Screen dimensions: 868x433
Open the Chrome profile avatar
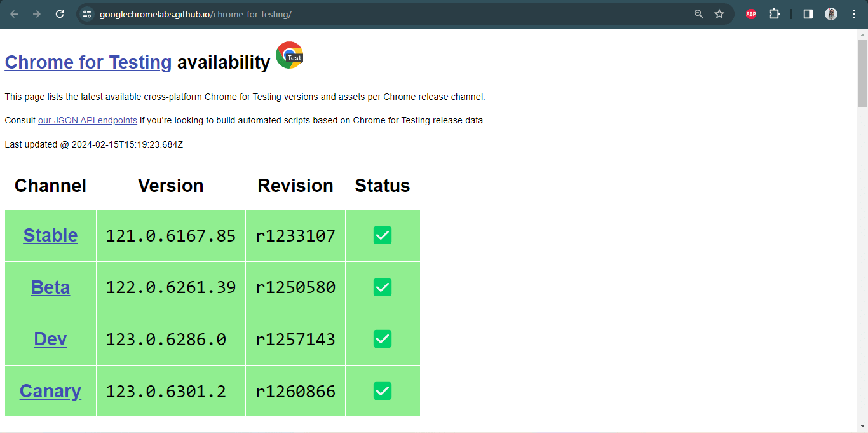831,13
